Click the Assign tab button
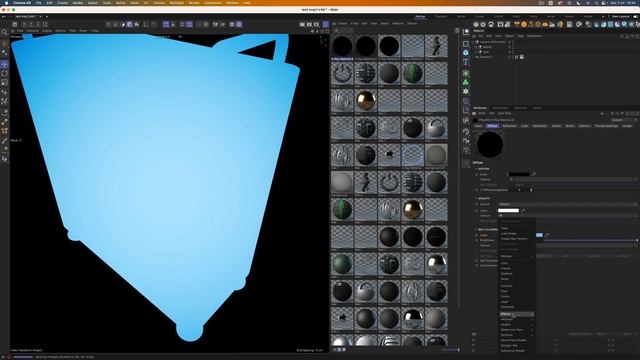640x360 pixels. pos(627,126)
